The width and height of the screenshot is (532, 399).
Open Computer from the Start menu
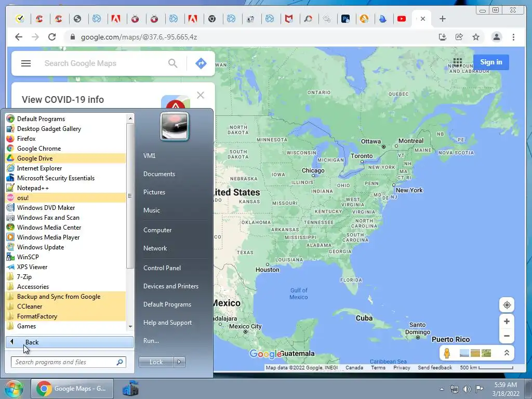tap(157, 230)
